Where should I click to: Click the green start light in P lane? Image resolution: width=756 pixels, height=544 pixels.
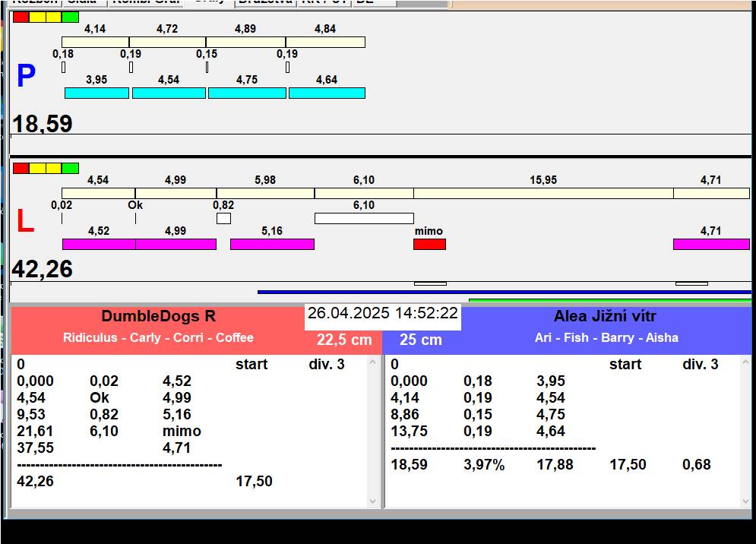(71, 17)
